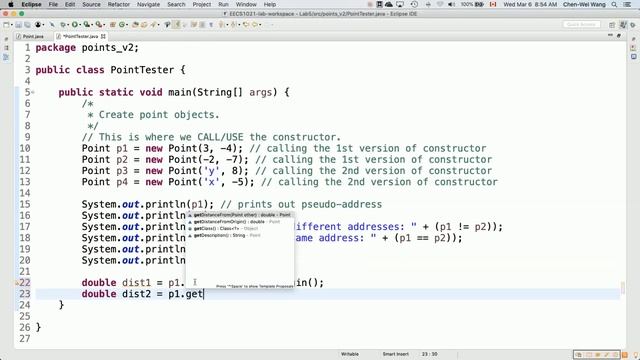Click the volume icon in menu bar

pos(451,4)
